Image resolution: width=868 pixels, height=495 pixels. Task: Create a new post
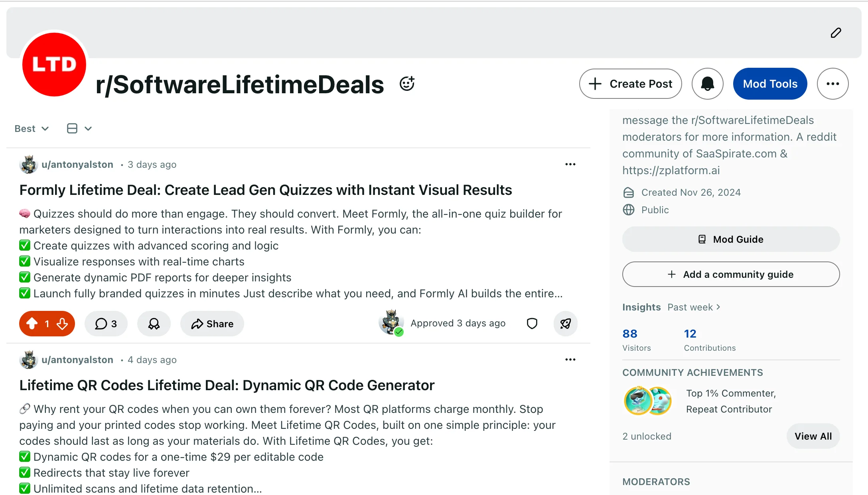[630, 84]
